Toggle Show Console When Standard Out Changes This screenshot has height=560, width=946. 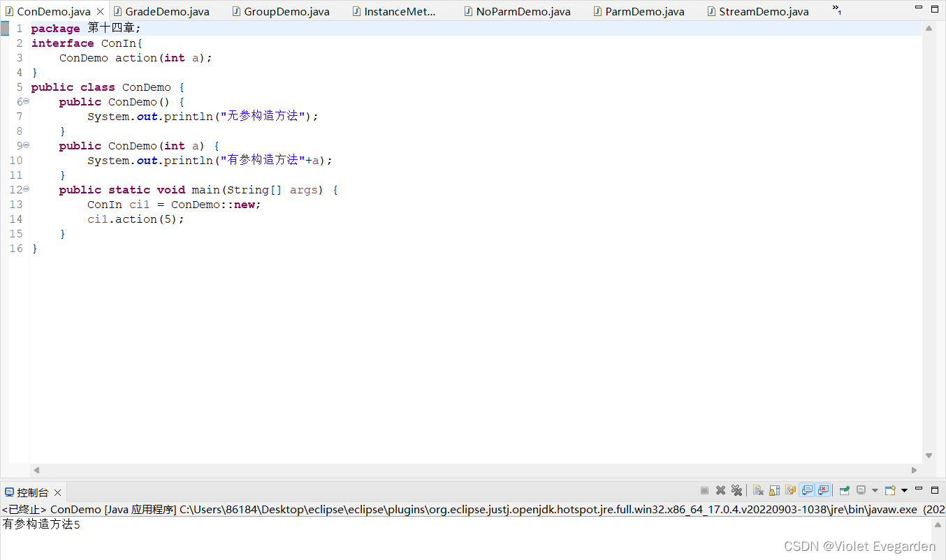pyautogui.click(x=806, y=489)
